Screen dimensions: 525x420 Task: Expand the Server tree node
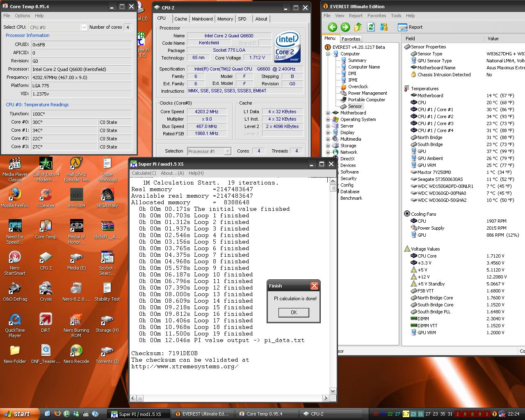click(x=328, y=126)
